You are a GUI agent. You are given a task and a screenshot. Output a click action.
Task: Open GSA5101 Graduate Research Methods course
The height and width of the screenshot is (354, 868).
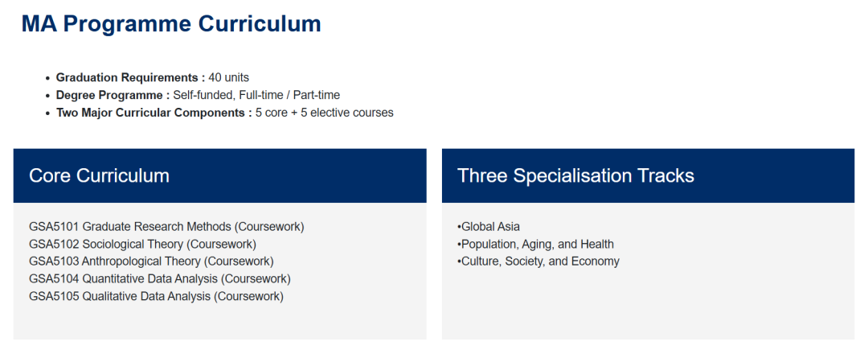coord(166,227)
